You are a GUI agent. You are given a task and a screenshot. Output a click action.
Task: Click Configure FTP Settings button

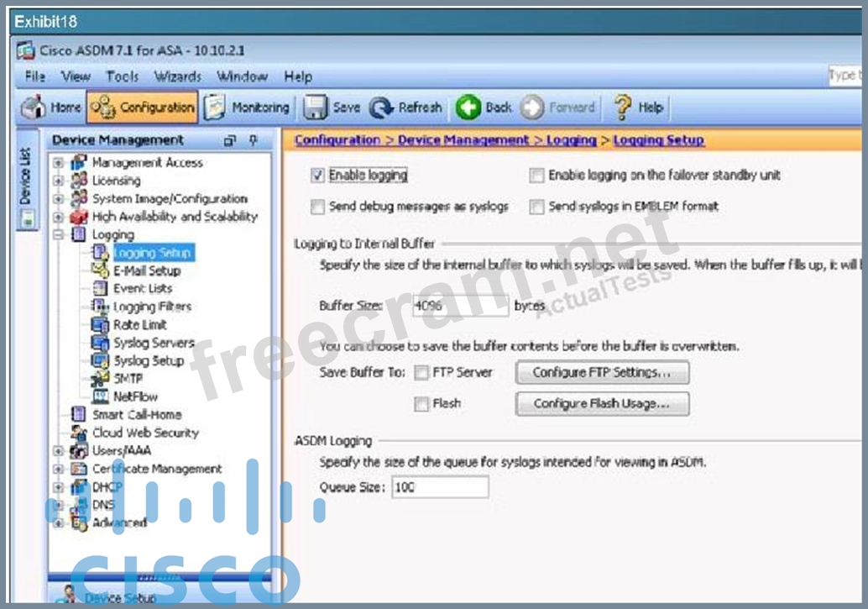602,372
